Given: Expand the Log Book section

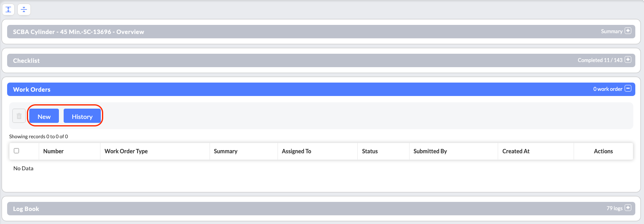Looking at the screenshot, I should (628, 208).
